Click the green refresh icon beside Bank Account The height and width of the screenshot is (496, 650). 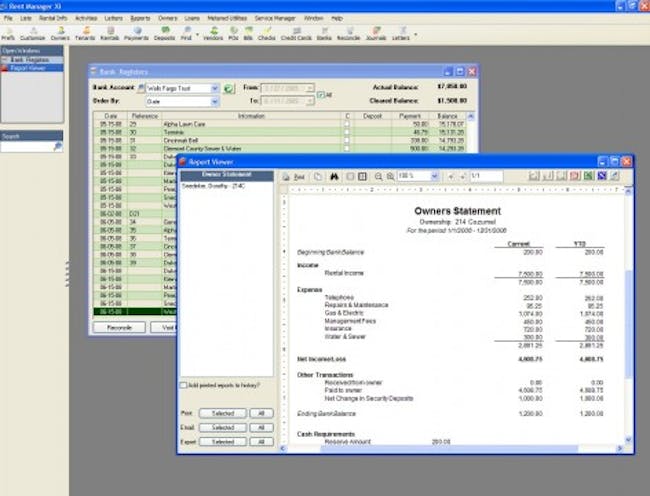click(x=229, y=89)
